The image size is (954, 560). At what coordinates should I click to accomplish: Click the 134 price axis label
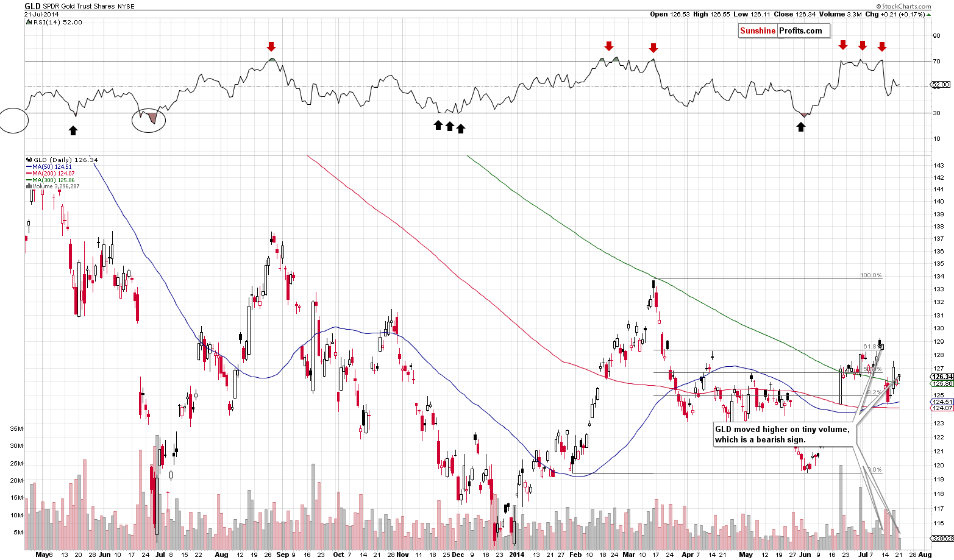coord(939,277)
